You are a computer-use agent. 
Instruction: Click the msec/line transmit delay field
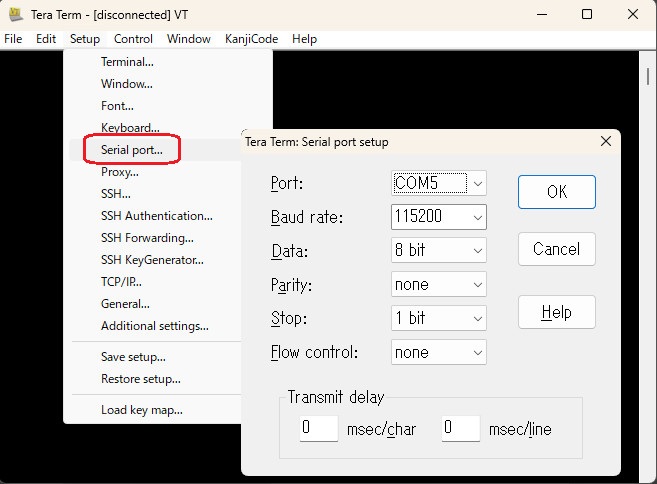[x=460, y=429]
